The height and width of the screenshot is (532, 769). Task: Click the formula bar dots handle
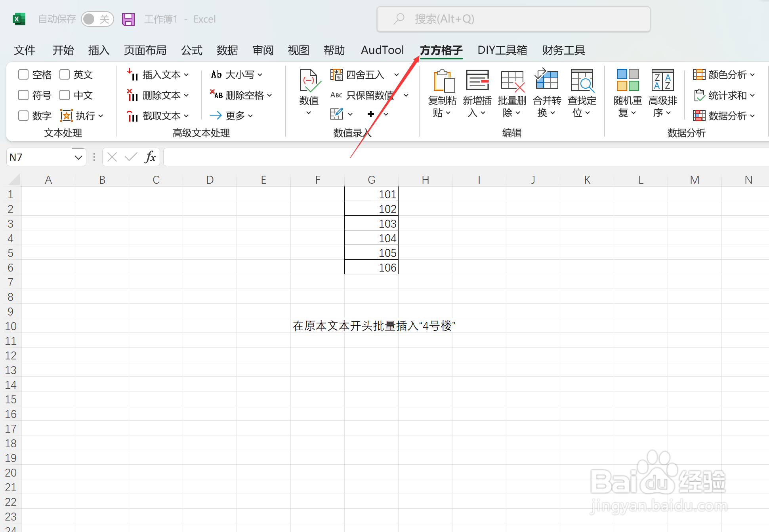[94, 157]
